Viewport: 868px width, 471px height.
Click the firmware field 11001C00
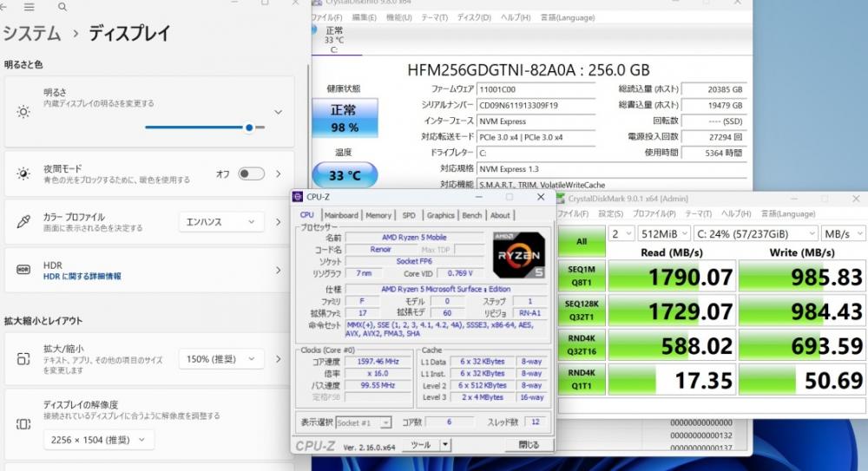click(536, 89)
